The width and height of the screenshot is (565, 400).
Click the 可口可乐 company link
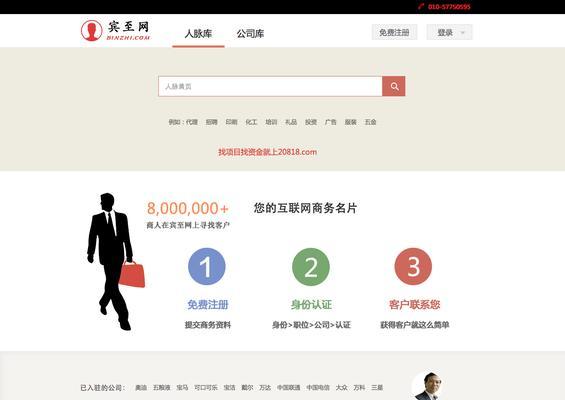[x=206, y=387]
